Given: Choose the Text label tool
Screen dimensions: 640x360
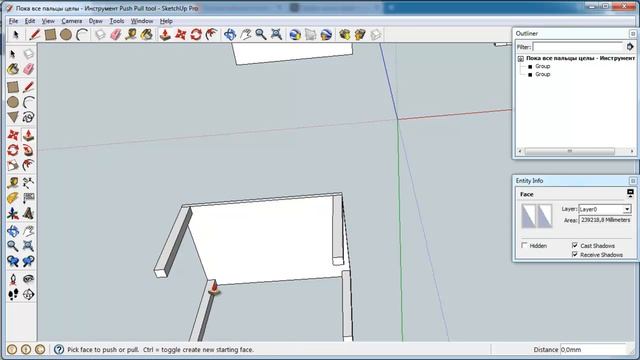Looking at the screenshot, I should pos(28,198).
